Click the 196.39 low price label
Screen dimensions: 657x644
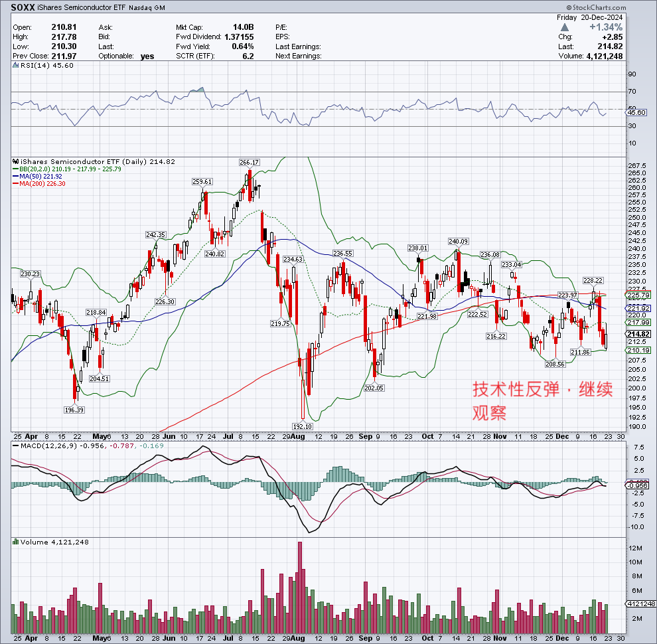pyautogui.click(x=74, y=410)
